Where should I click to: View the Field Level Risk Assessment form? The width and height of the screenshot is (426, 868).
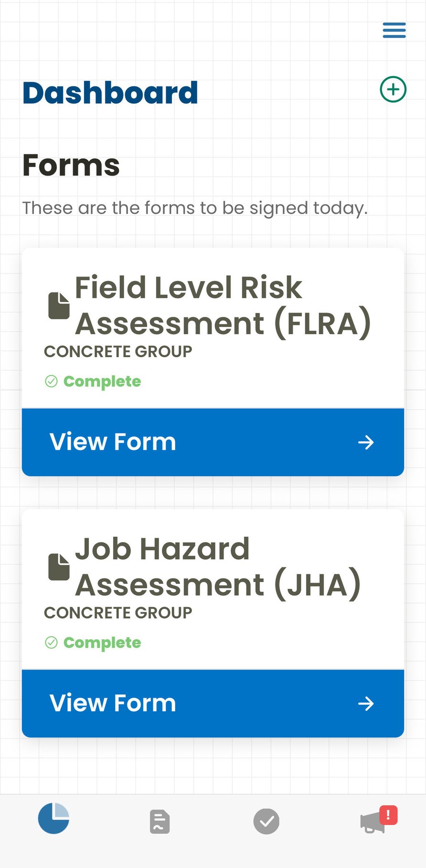[x=113, y=442]
